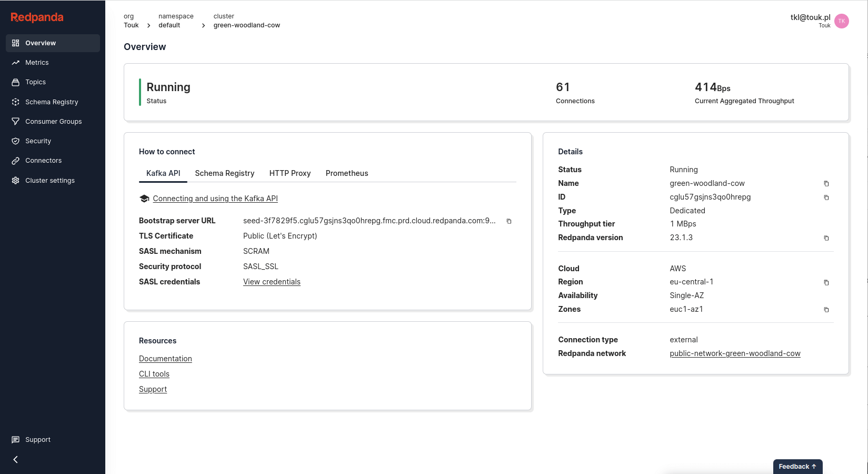Open Topics icon in sidebar

(16, 82)
